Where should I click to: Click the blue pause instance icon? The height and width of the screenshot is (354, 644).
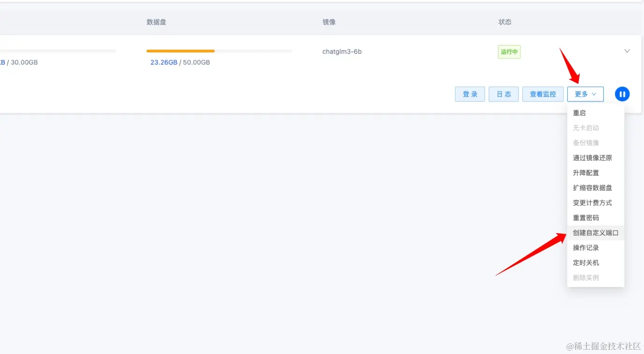[x=622, y=94]
